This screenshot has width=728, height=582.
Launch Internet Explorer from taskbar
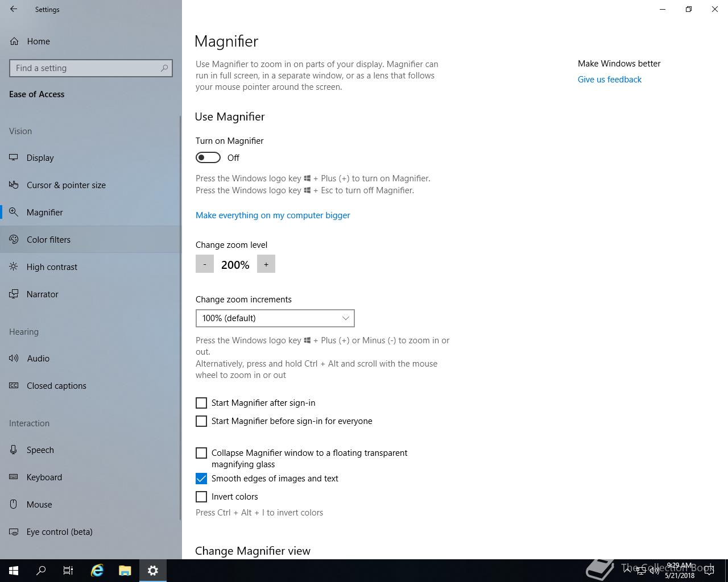pos(97,571)
